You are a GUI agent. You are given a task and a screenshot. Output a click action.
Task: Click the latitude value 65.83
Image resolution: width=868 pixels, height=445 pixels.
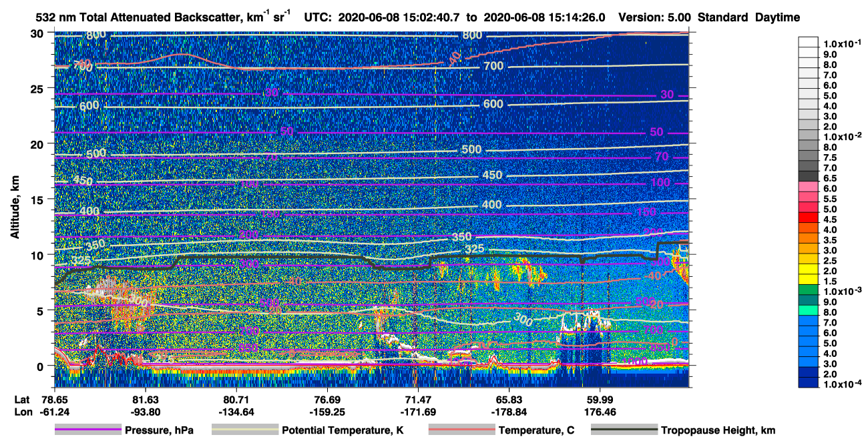click(509, 399)
